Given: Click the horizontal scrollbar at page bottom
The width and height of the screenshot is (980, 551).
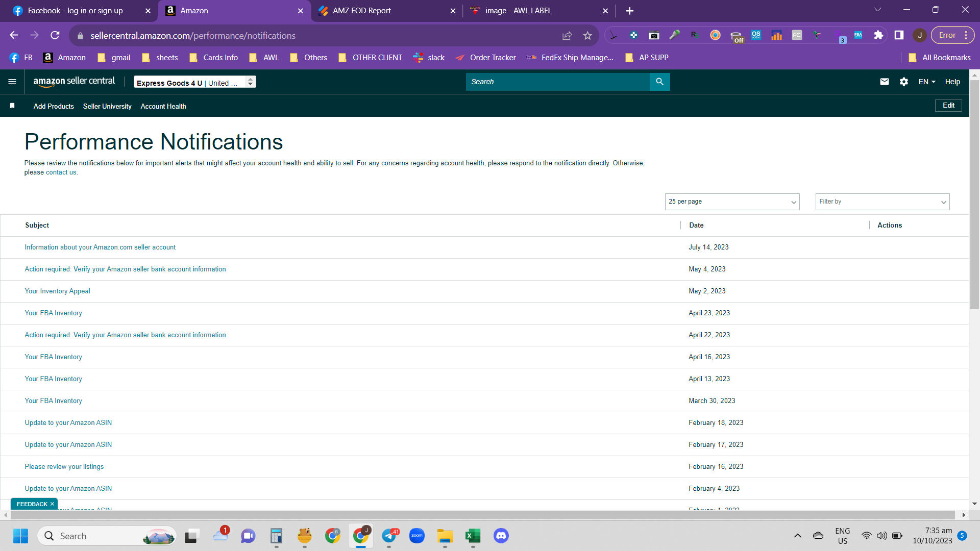Looking at the screenshot, I should click(x=482, y=515).
